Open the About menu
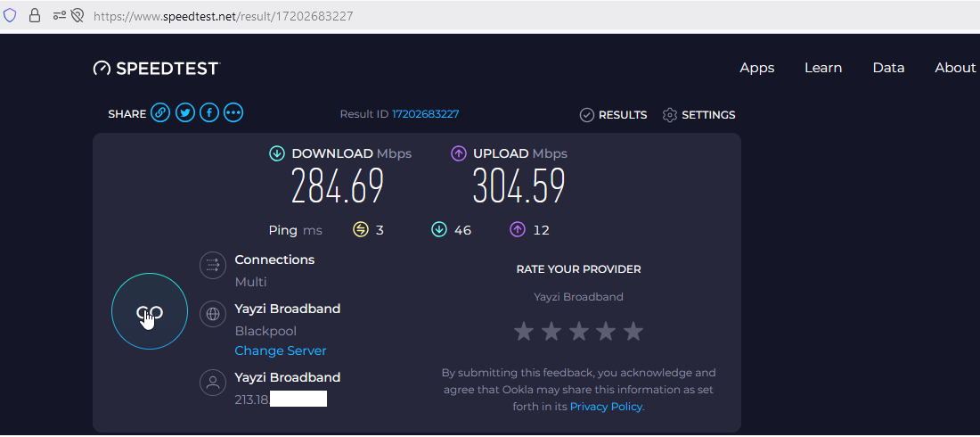 coord(955,68)
